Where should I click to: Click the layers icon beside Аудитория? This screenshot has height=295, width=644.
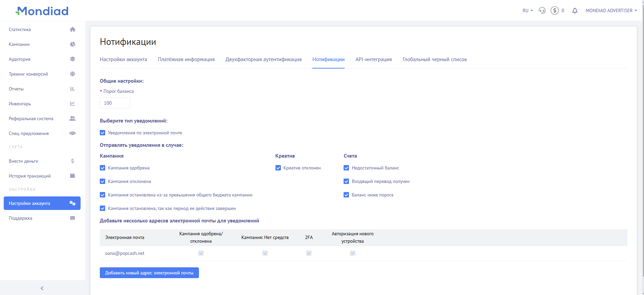pos(72,59)
